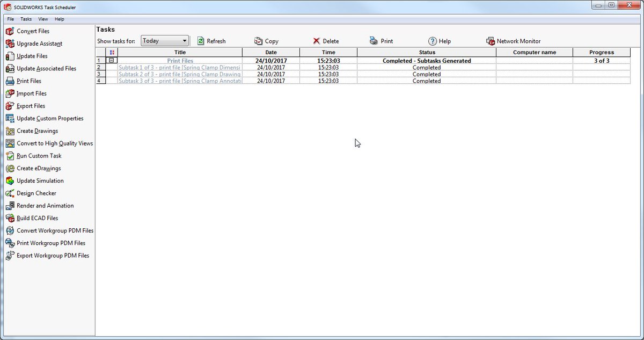Click the Update Simulation label
This screenshot has width=644, height=340.
pos(40,181)
